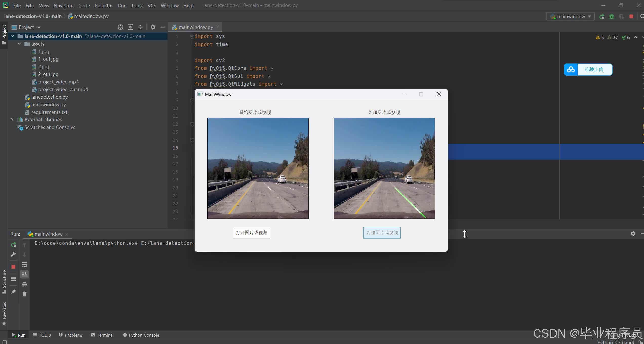Image resolution: width=644 pixels, height=344 pixels.
Task: Open the Refactor menu
Action: [104, 5]
